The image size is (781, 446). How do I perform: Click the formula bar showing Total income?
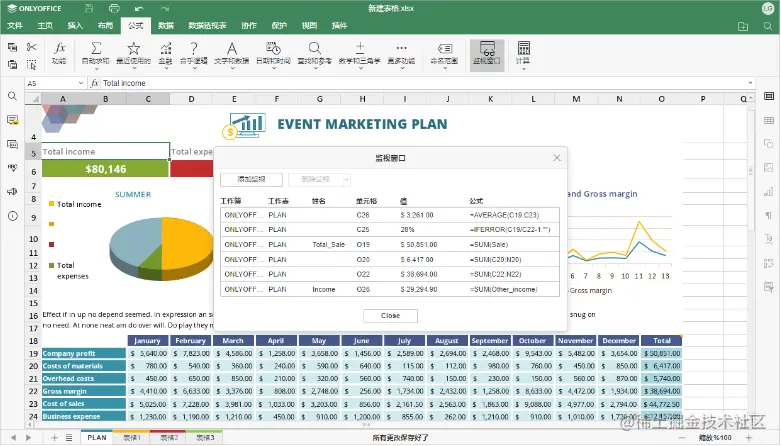pyautogui.click(x=423, y=83)
